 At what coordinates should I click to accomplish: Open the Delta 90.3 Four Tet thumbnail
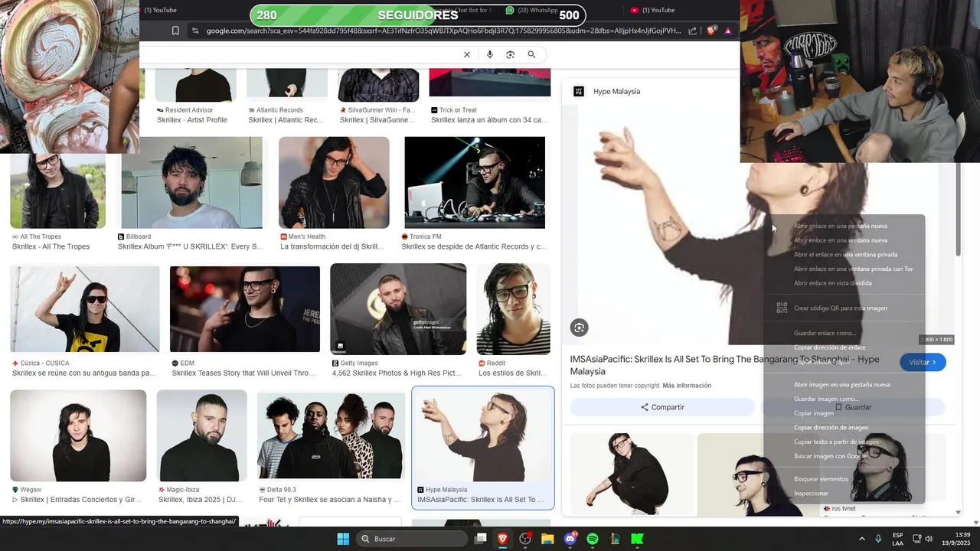point(331,435)
